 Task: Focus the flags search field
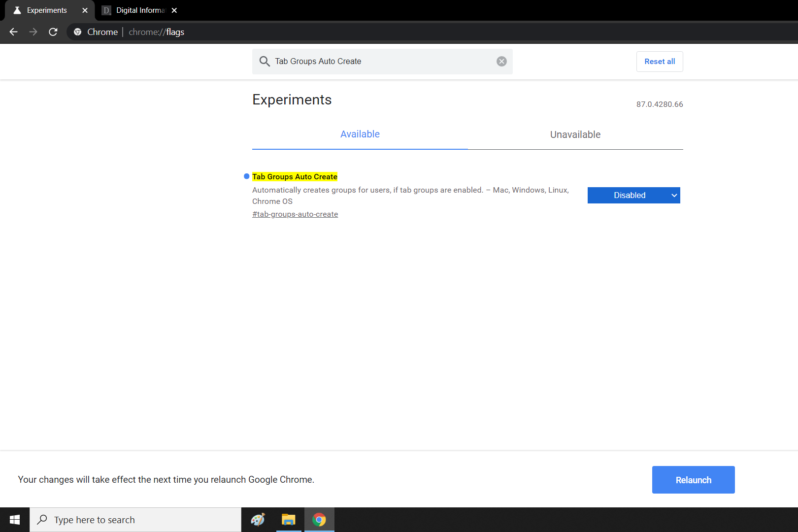click(x=382, y=62)
